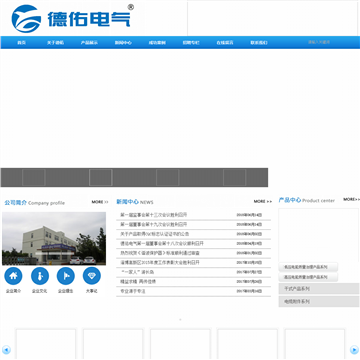Click MORE beside Product center
Viewport: 360px width, 360px height.
click(351, 199)
